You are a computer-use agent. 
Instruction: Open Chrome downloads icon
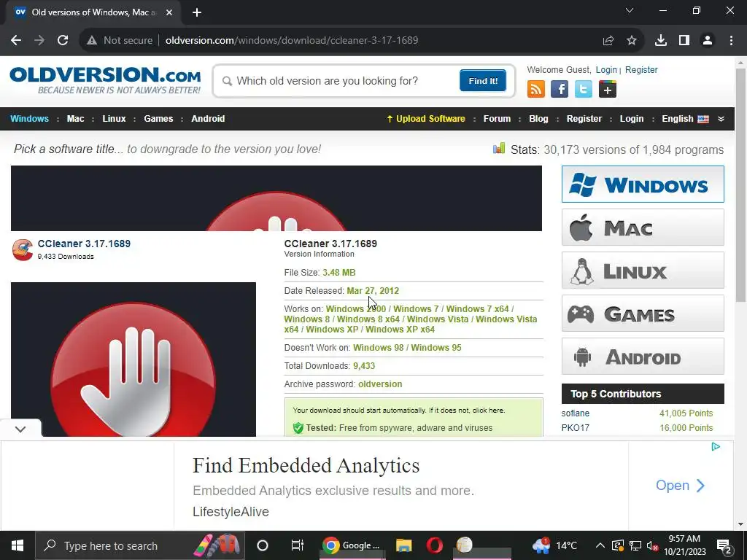point(661,41)
